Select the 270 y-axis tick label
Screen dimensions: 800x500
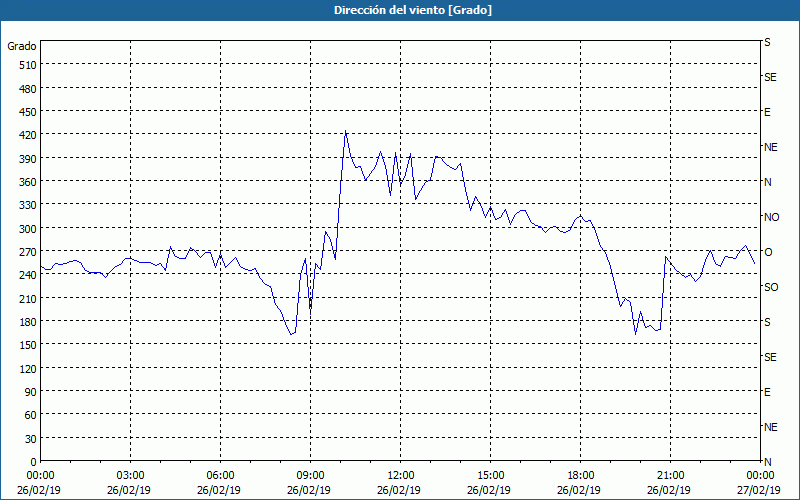click(x=29, y=252)
